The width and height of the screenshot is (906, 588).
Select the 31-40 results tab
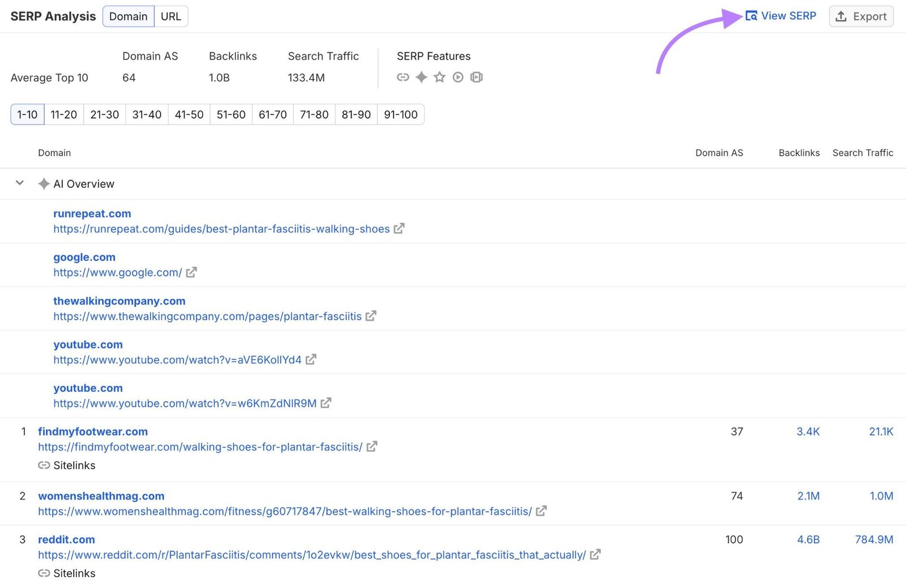pos(147,114)
